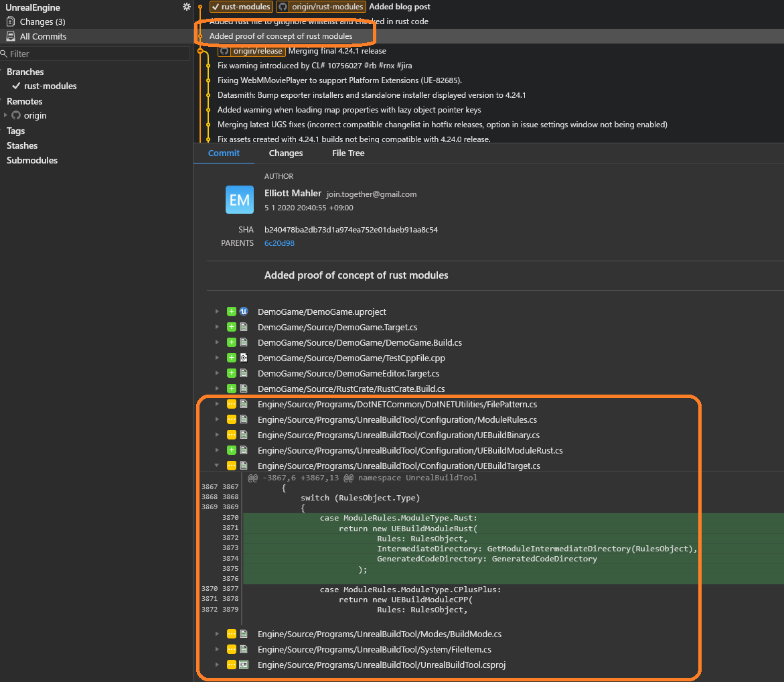Click the added-status icon of UEBuildModuleRust.cs

(x=232, y=450)
